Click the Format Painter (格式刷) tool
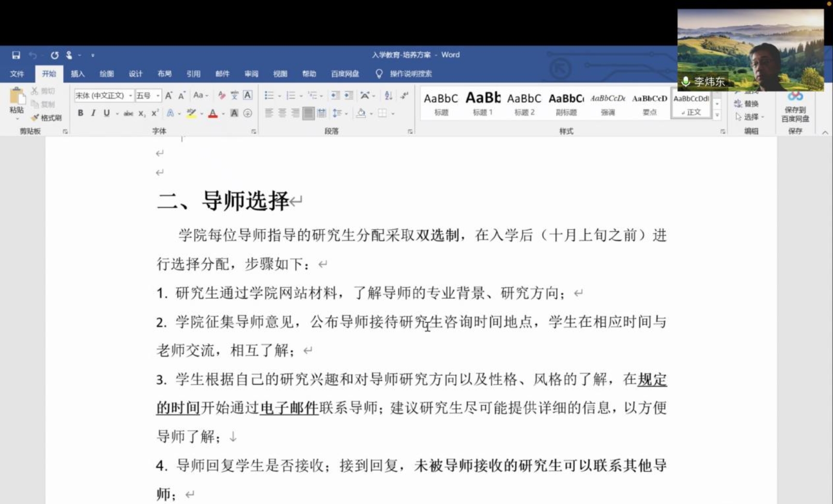This screenshot has width=833, height=504. (x=47, y=117)
